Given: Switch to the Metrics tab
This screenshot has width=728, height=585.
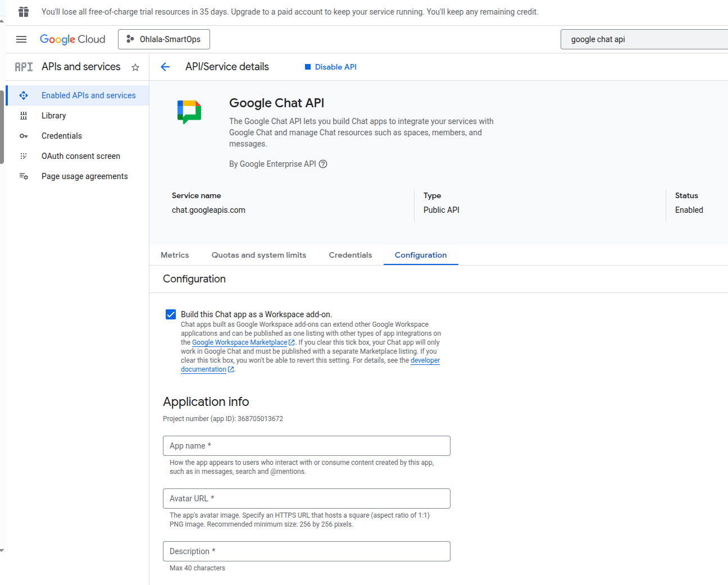Looking at the screenshot, I should (174, 255).
